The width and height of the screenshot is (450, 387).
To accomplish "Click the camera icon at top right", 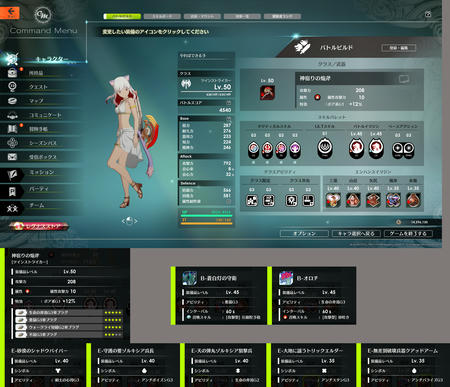I will [428, 14].
